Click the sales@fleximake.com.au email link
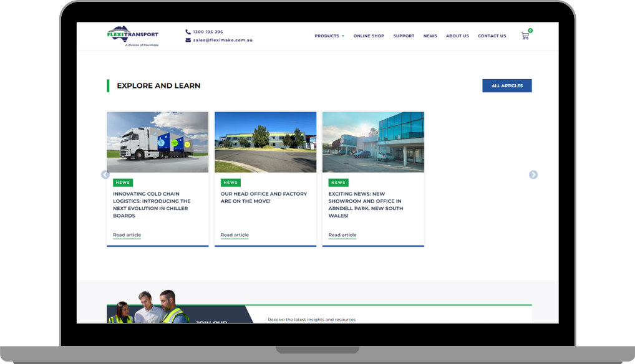The image size is (635, 364). click(x=223, y=40)
